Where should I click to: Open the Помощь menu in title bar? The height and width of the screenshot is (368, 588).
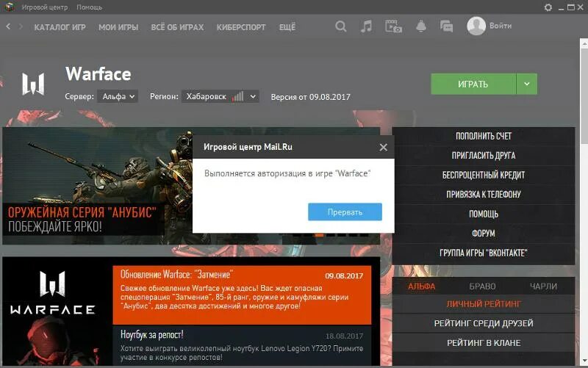pos(89,7)
